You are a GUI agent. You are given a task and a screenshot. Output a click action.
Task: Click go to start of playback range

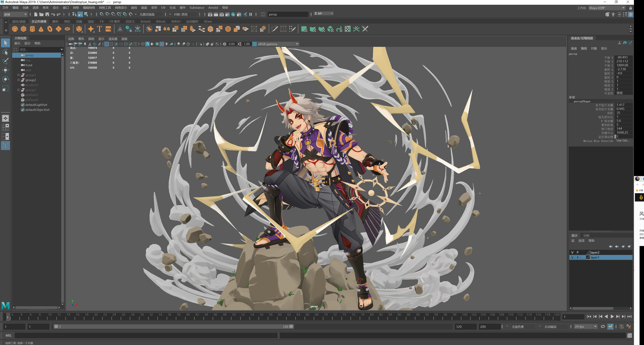[589, 317]
